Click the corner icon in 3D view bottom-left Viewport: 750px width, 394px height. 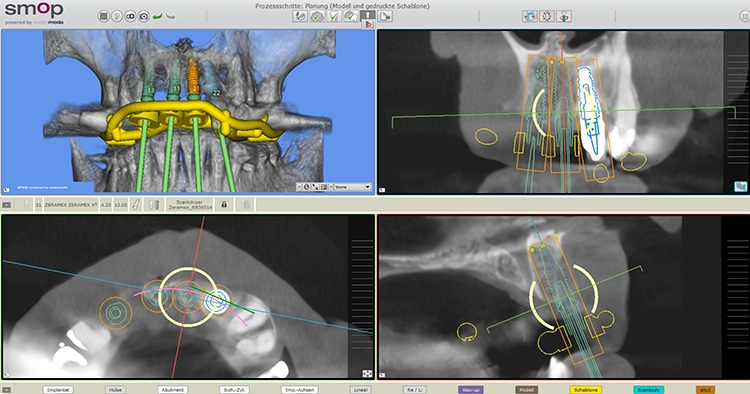[6, 190]
